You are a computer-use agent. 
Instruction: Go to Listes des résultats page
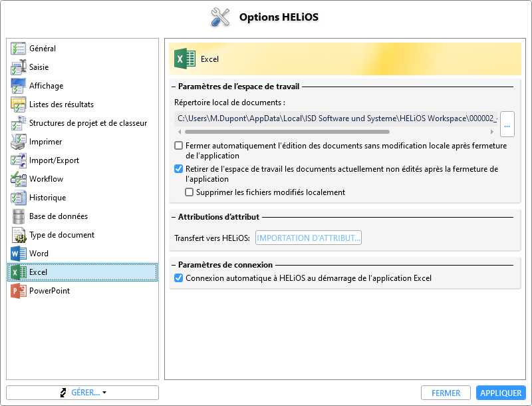pos(61,104)
